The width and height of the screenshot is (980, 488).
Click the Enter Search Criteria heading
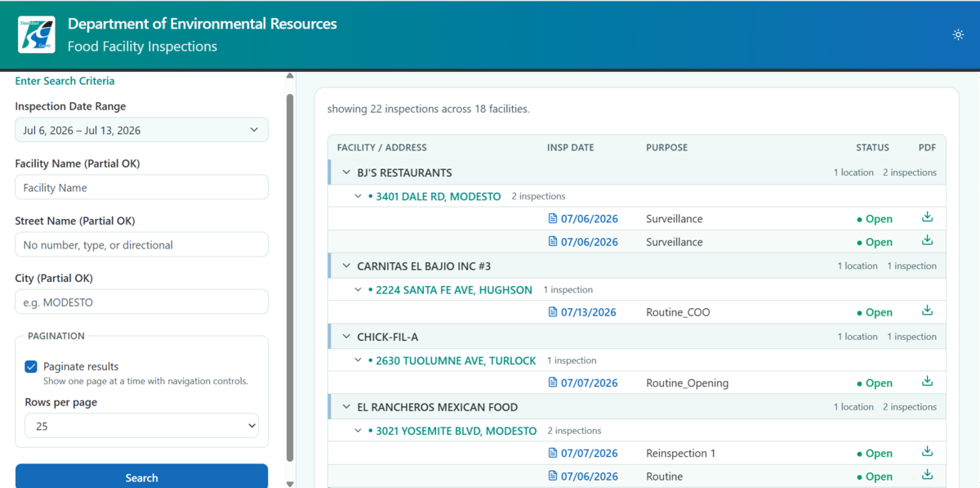click(65, 81)
